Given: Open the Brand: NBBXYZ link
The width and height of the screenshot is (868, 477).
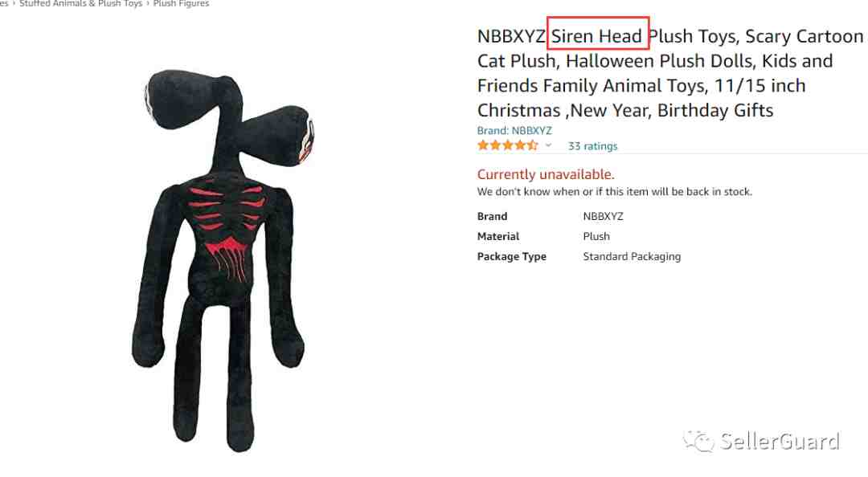Looking at the screenshot, I should [514, 131].
